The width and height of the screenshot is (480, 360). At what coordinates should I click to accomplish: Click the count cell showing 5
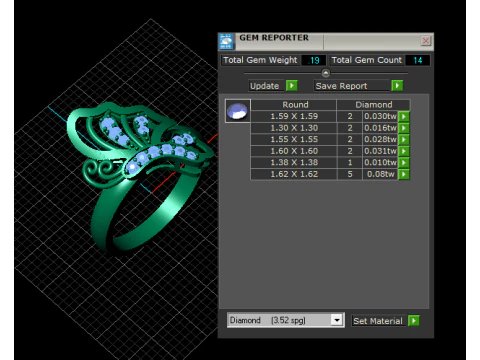point(350,174)
